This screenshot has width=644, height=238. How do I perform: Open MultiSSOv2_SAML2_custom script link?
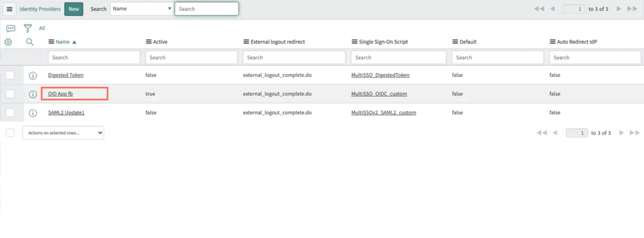[x=383, y=112]
